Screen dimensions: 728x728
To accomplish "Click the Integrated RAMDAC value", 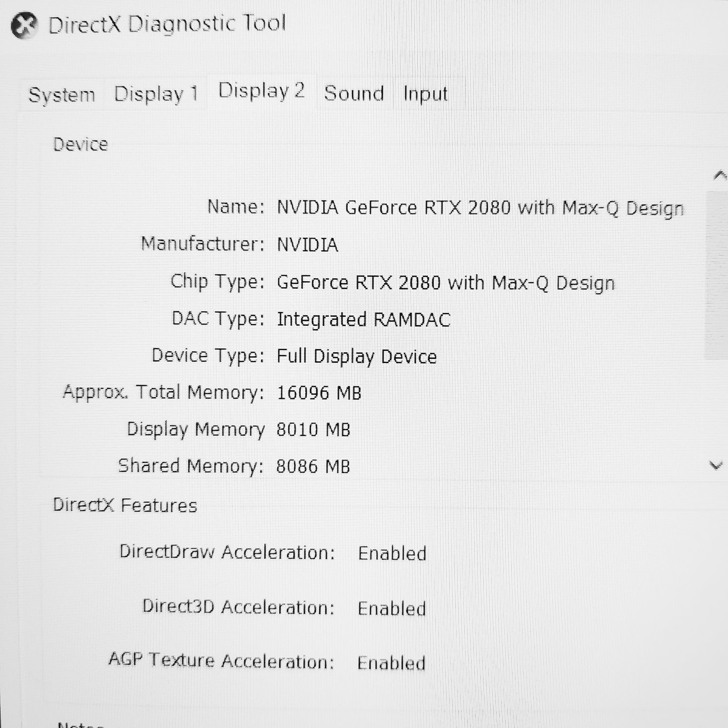I will click(363, 320).
